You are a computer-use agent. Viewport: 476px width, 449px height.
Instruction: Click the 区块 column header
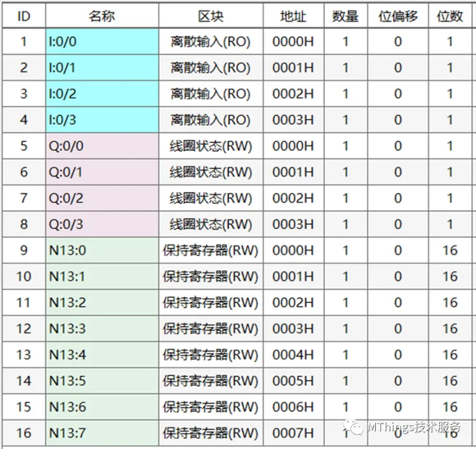pyautogui.click(x=211, y=16)
